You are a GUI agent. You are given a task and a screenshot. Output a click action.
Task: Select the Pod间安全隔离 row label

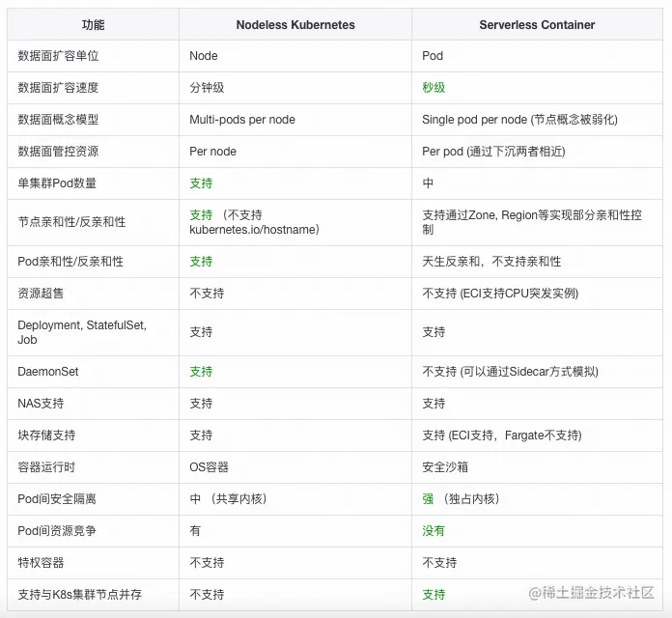click(57, 499)
